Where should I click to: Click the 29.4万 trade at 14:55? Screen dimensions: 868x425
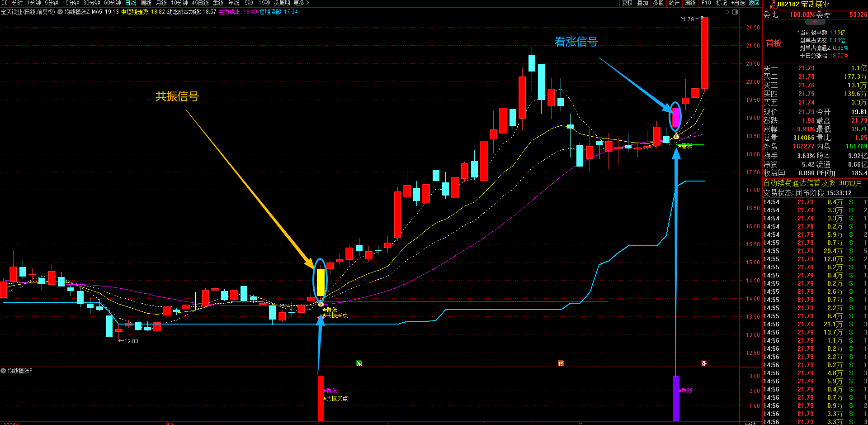(833, 251)
